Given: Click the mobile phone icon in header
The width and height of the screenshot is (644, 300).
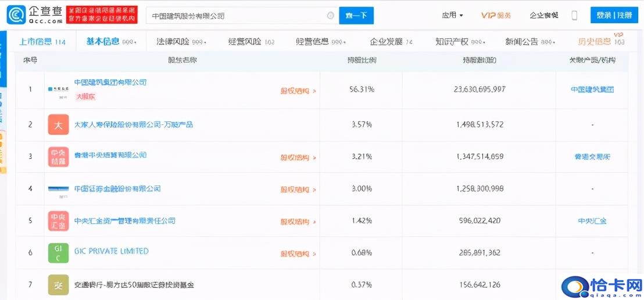Looking at the screenshot, I should tap(574, 16).
